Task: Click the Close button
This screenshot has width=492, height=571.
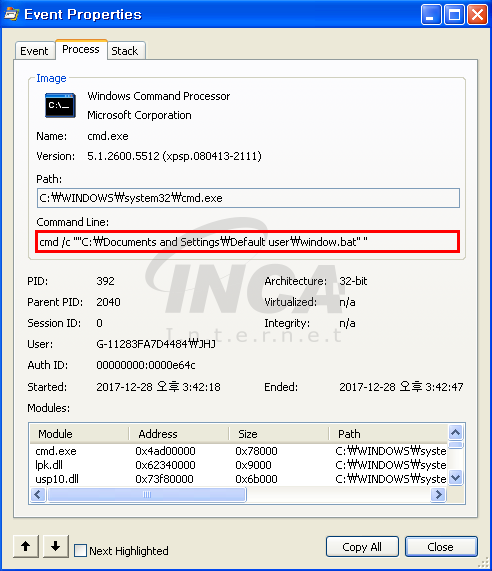Action: tap(441, 547)
